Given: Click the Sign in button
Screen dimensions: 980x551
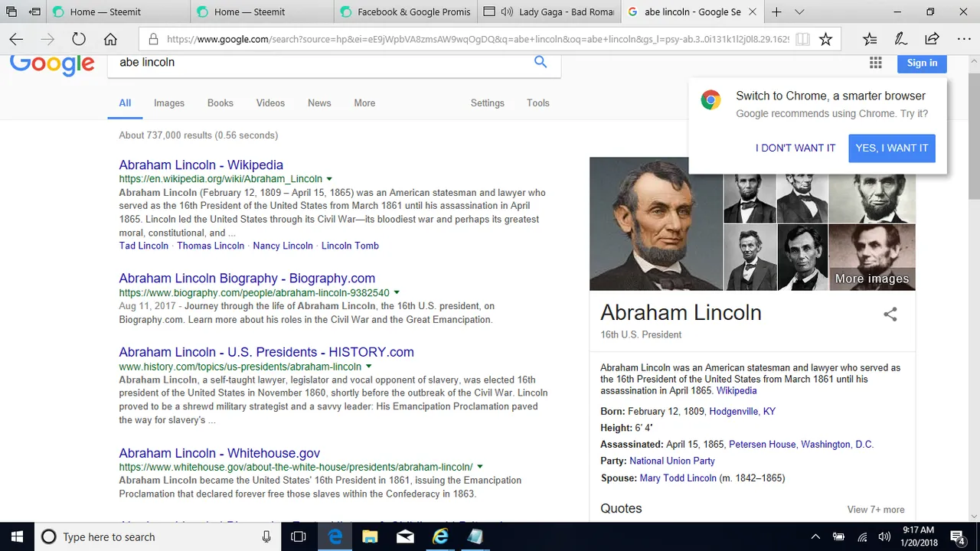Looking at the screenshot, I should [x=922, y=63].
